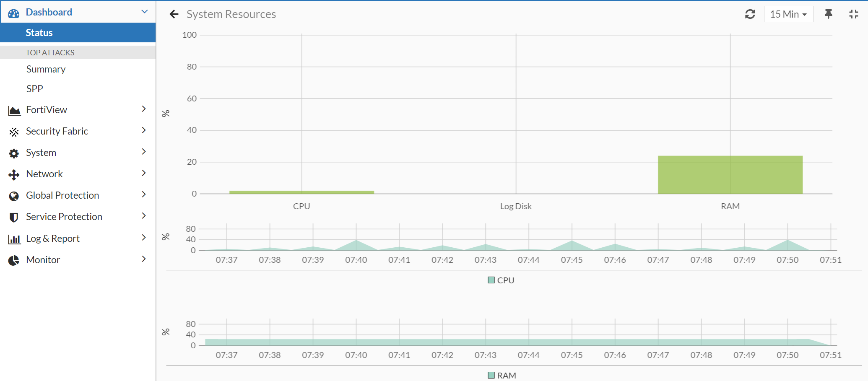Click the 07:40 spike in CPU timeline
This screenshot has width=868, height=381.
(x=356, y=244)
